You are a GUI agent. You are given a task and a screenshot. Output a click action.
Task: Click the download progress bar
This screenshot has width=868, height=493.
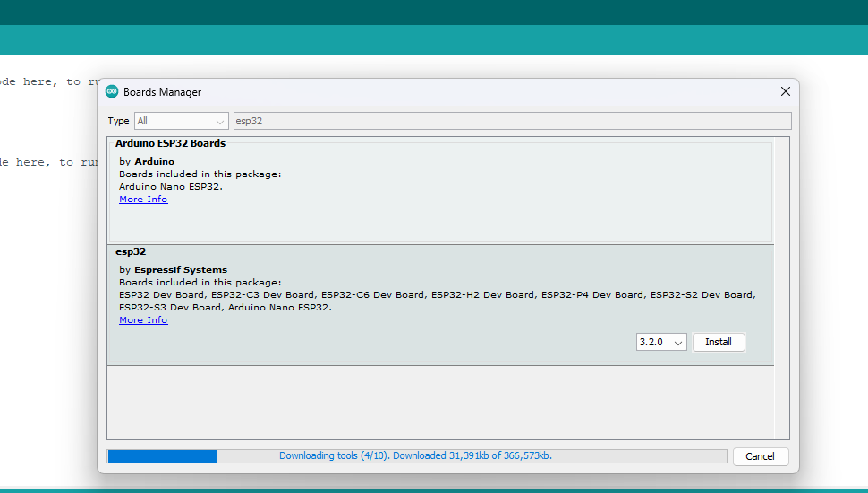(417, 456)
